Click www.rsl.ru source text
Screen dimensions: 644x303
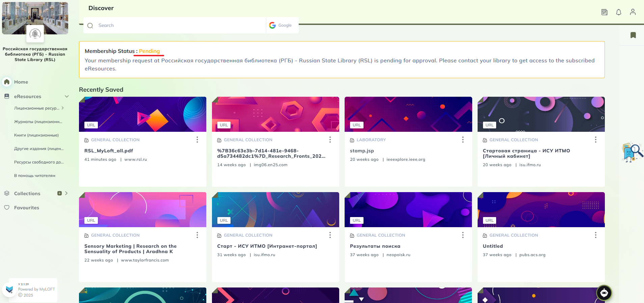coord(136,159)
